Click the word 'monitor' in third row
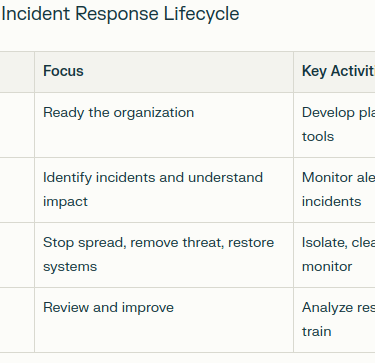Image resolution: width=375 pixels, height=363 pixels. pos(327,266)
